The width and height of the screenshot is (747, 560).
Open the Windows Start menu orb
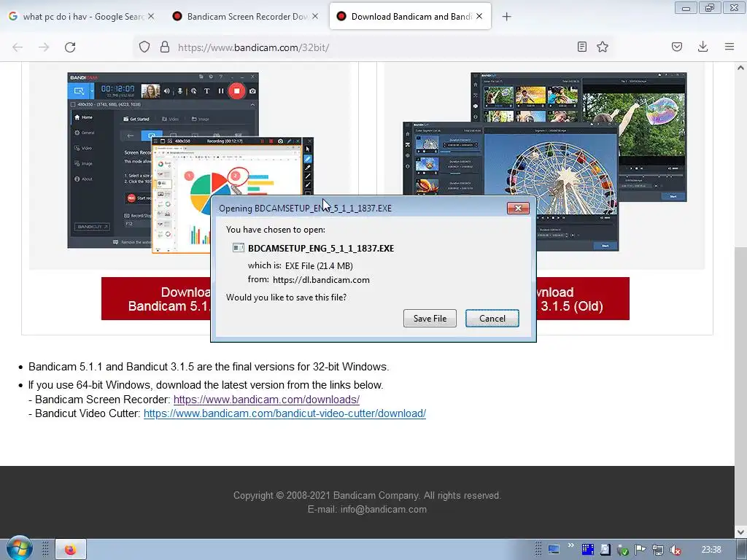pyautogui.click(x=19, y=548)
